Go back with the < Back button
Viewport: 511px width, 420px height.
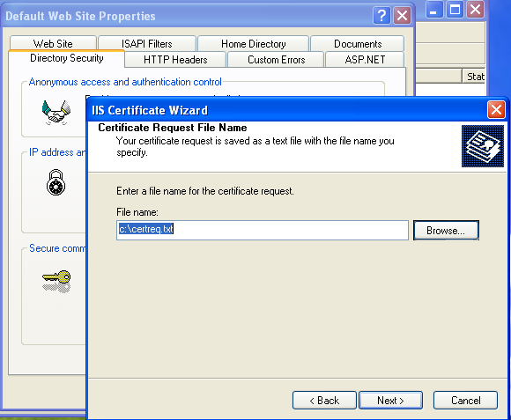point(324,400)
